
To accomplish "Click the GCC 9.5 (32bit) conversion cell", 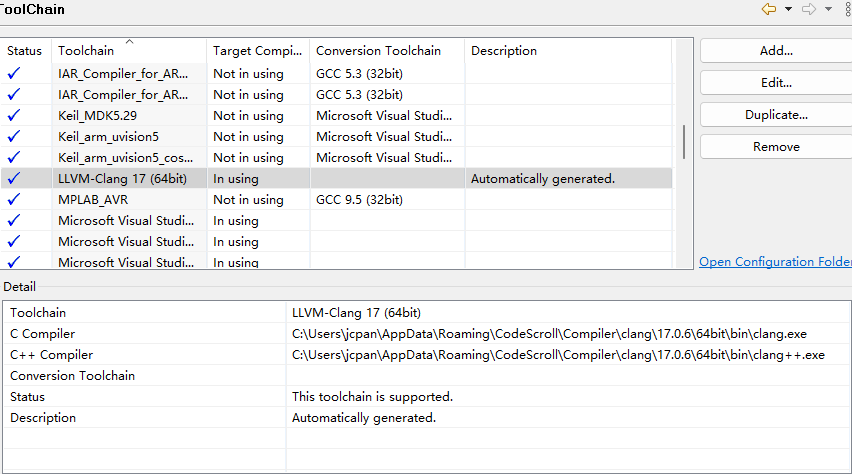I will coord(387,199).
